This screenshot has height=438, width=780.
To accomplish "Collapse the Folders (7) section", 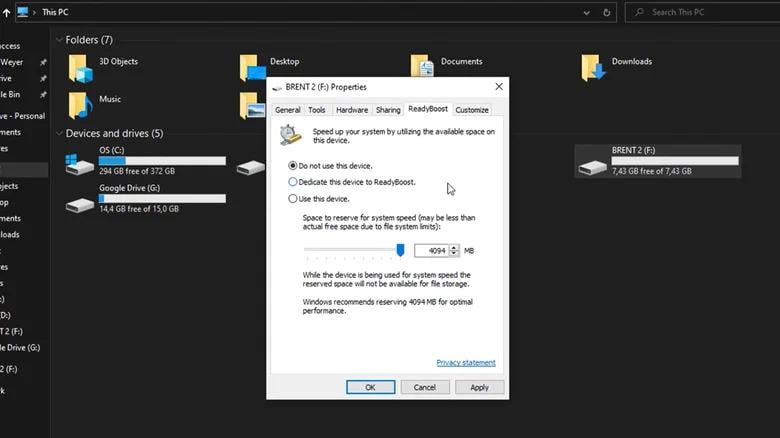I will [58, 40].
